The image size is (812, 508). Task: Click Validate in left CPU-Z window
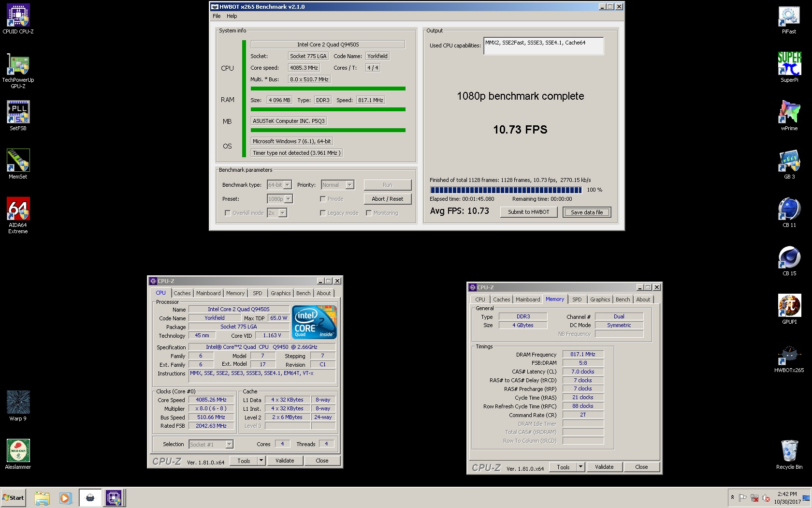point(285,461)
